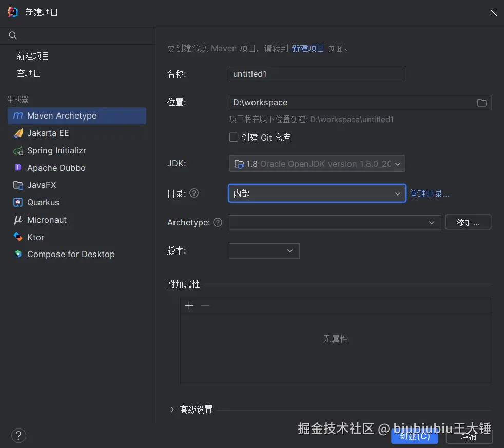
Task: Choose Micronaut generator entry
Action: point(77,220)
